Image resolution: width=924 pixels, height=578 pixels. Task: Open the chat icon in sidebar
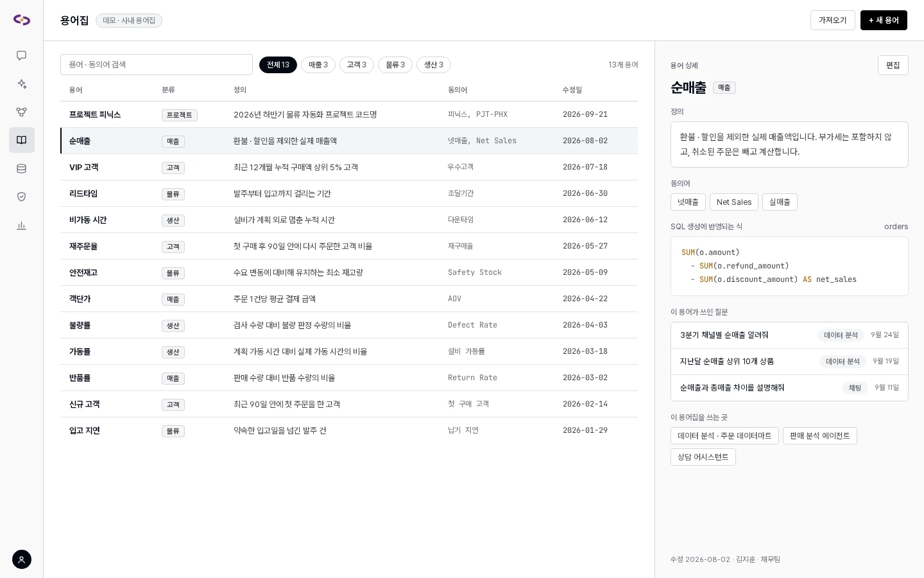(x=22, y=56)
